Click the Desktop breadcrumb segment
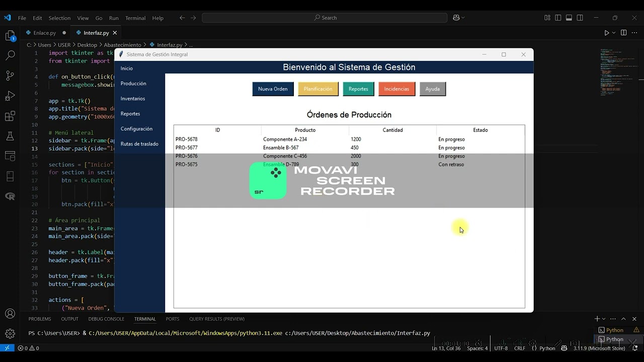644x362 pixels. (x=87, y=45)
